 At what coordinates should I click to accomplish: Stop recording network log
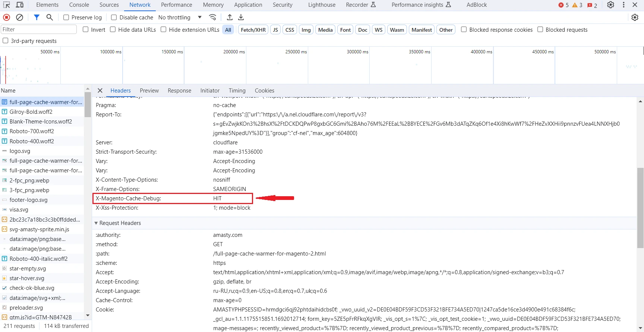click(6, 17)
